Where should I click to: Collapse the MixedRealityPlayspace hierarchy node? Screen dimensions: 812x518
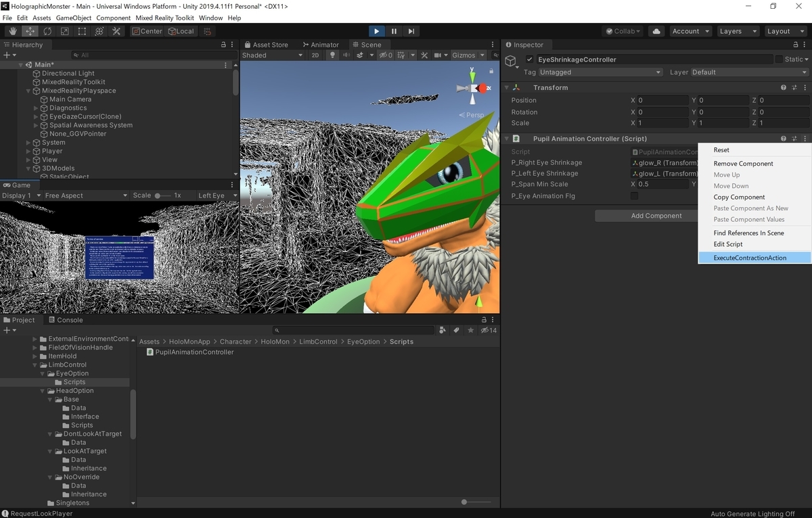(28, 91)
